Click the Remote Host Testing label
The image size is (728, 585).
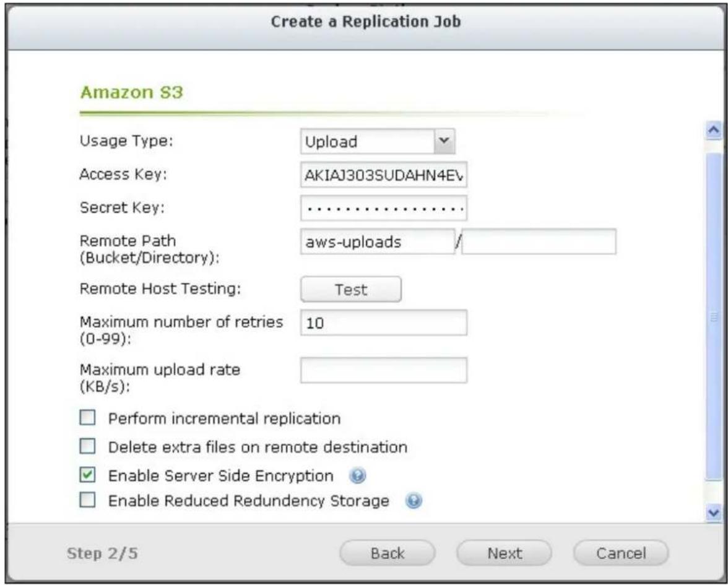[160, 288]
